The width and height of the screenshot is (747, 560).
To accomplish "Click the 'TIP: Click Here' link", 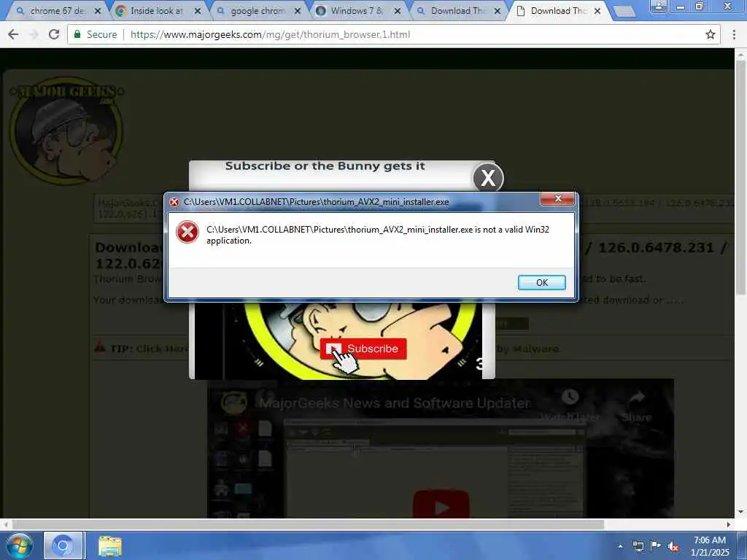I will (150, 349).
